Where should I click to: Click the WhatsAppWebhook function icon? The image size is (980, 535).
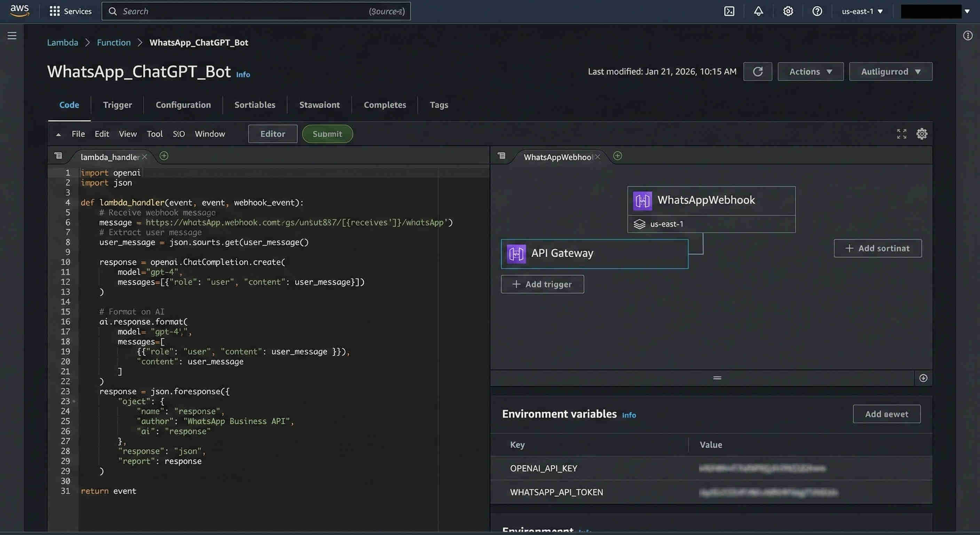[x=642, y=201]
